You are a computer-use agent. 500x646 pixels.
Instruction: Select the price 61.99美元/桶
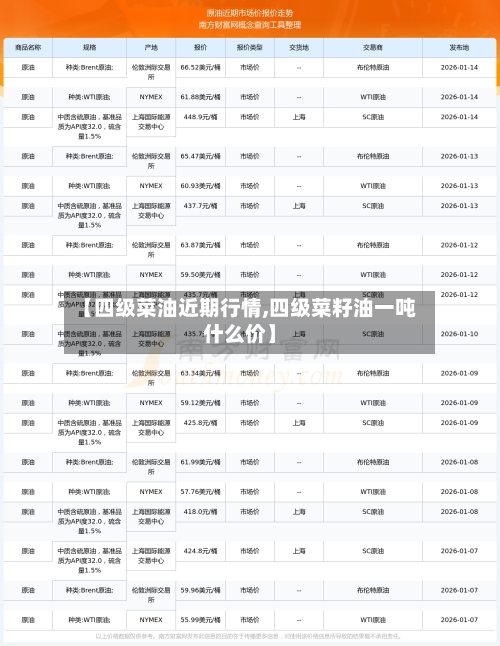[201, 462]
